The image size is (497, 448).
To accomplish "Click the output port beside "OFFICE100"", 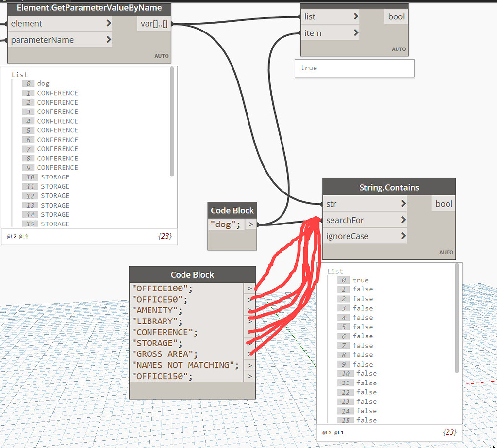I will point(249,288).
